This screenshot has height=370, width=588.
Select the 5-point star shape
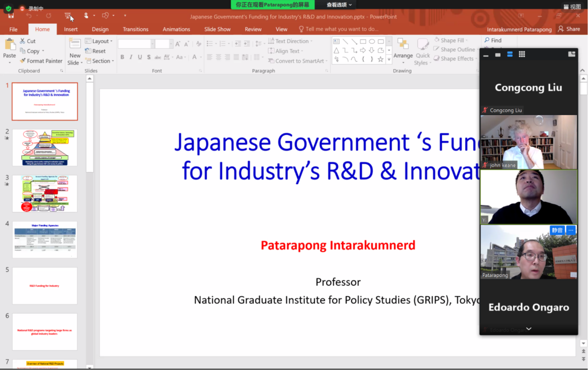pos(380,59)
